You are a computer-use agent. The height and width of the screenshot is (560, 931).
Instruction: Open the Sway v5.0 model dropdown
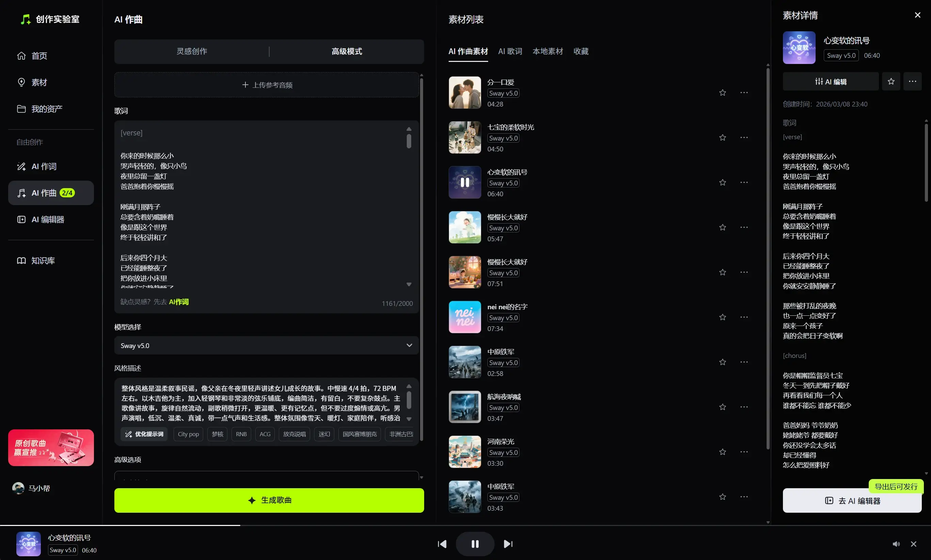(267, 345)
